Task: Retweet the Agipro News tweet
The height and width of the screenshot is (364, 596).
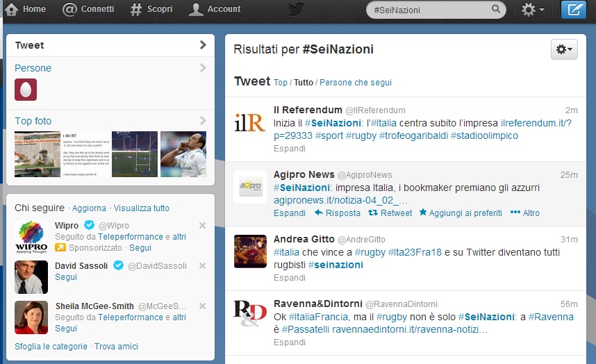Action: pos(390,213)
